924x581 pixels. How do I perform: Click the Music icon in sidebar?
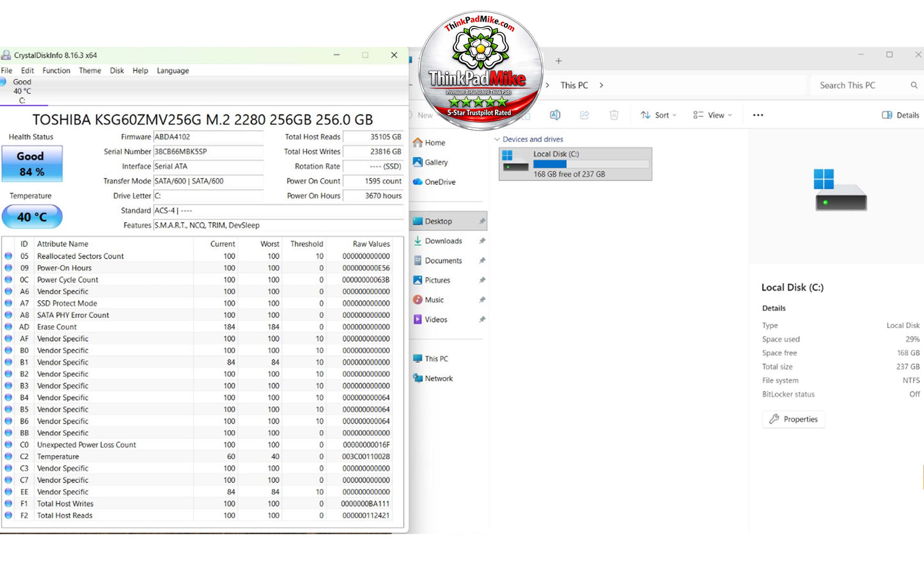418,299
